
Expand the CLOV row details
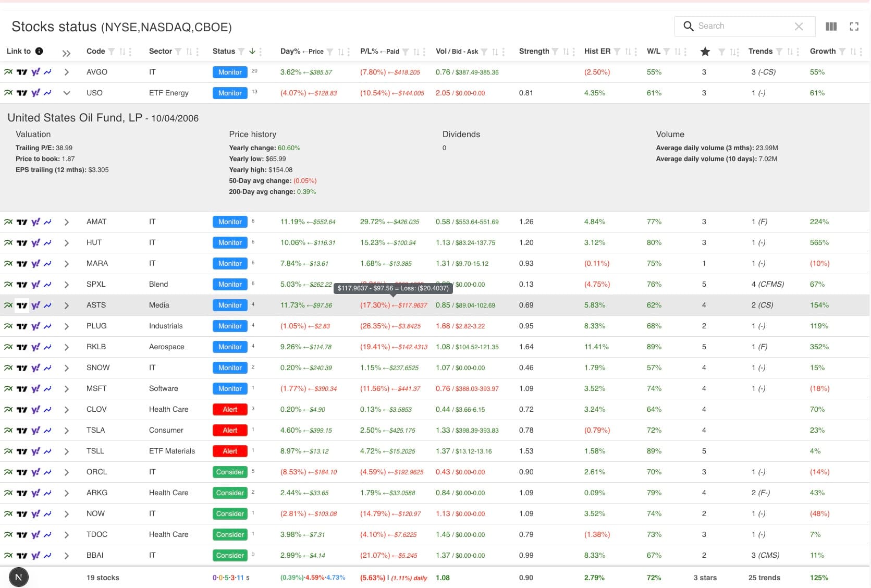pyautogui.click(x=67, y=410)
